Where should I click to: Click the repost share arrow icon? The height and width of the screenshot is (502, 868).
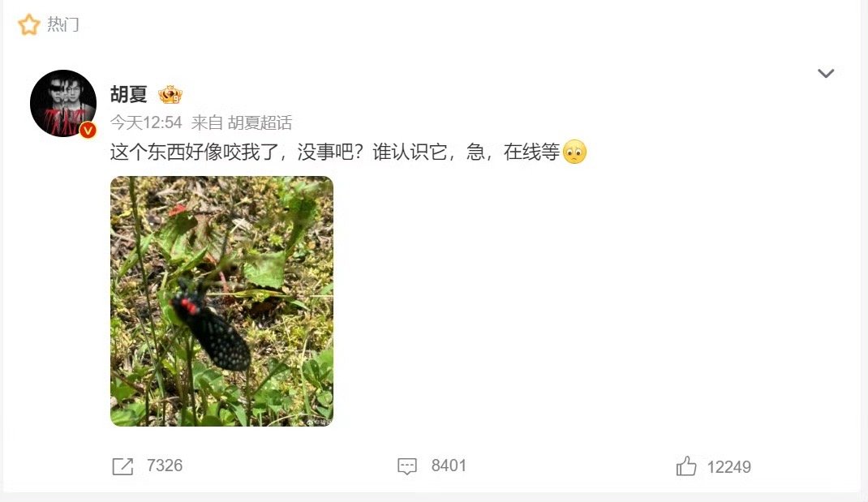(x=122, y=466)
